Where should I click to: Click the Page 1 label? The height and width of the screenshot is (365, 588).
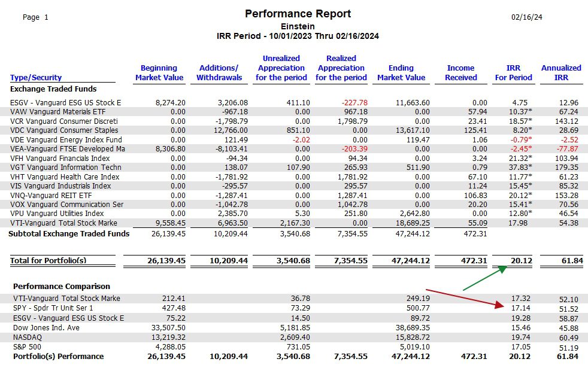pyautogui.click(x=35, y=17)
